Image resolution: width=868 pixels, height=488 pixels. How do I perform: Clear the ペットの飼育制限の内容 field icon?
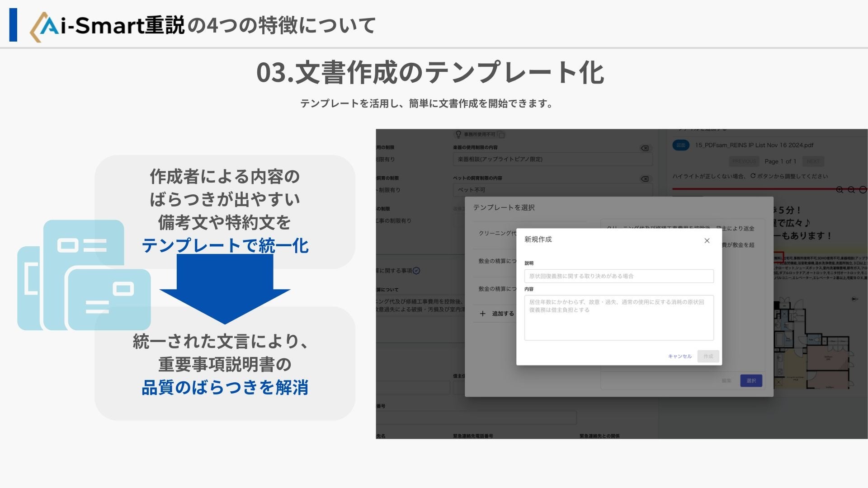[645, 179]
